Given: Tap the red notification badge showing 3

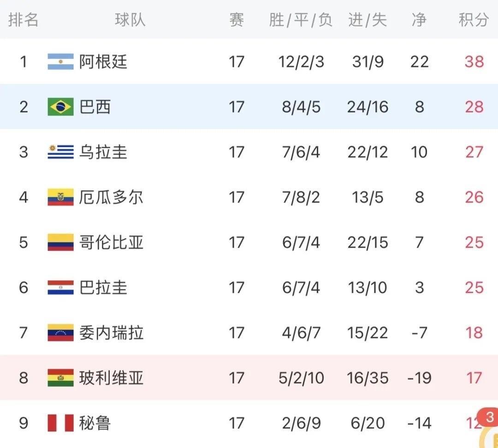Looking at the screenshot, I should coord(489,418).
